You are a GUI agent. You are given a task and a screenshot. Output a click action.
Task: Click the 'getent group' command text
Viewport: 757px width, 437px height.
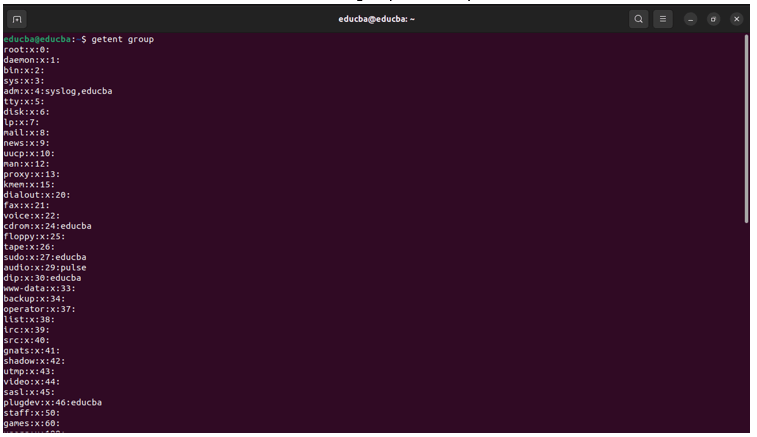coord(123,39)
